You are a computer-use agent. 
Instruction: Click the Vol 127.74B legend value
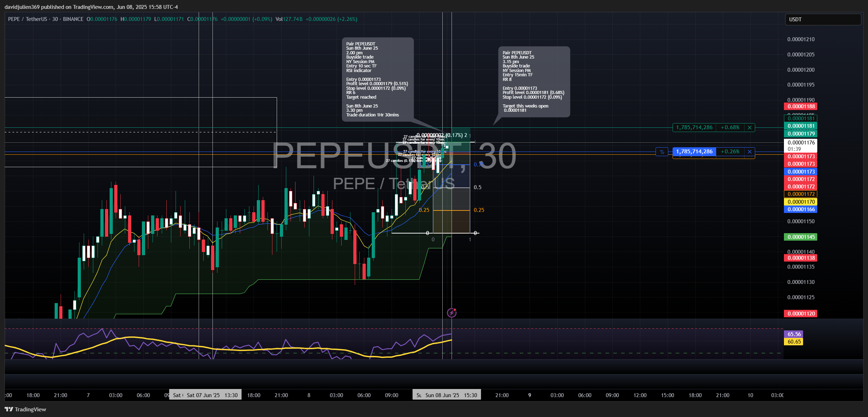pyautogui.click(x=289, y=19)
